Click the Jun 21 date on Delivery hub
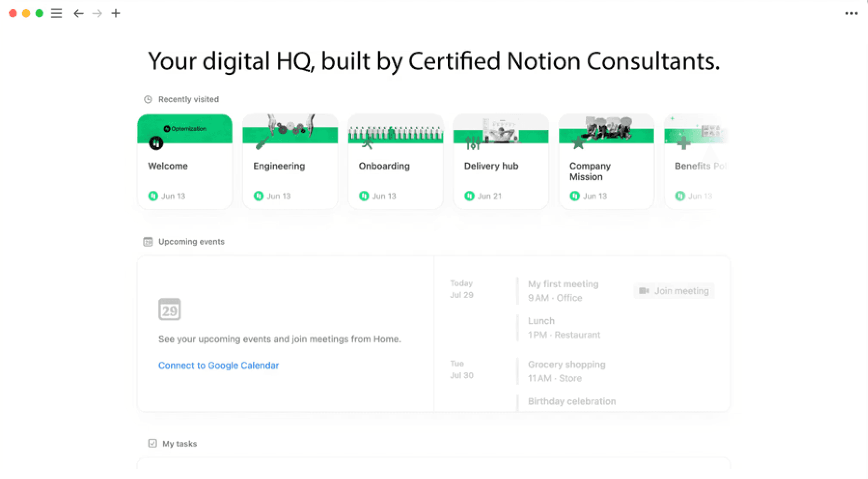Viewport: 868px width, 479px height. point(489,196)
